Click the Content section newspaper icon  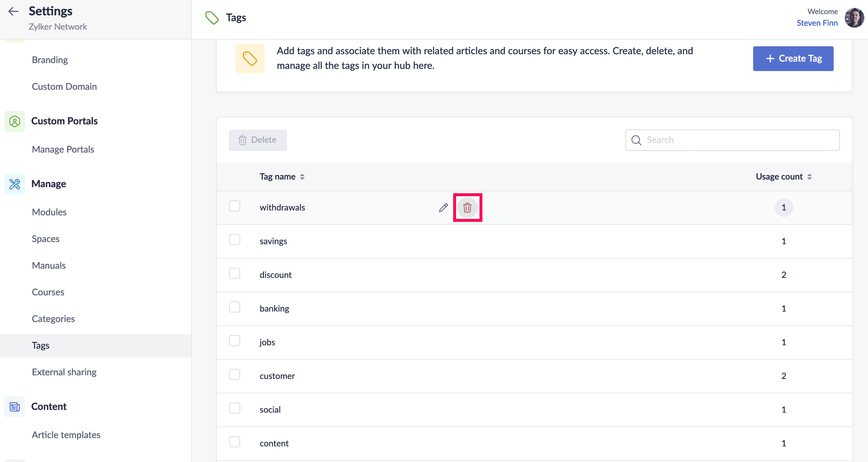click(14, 407)
